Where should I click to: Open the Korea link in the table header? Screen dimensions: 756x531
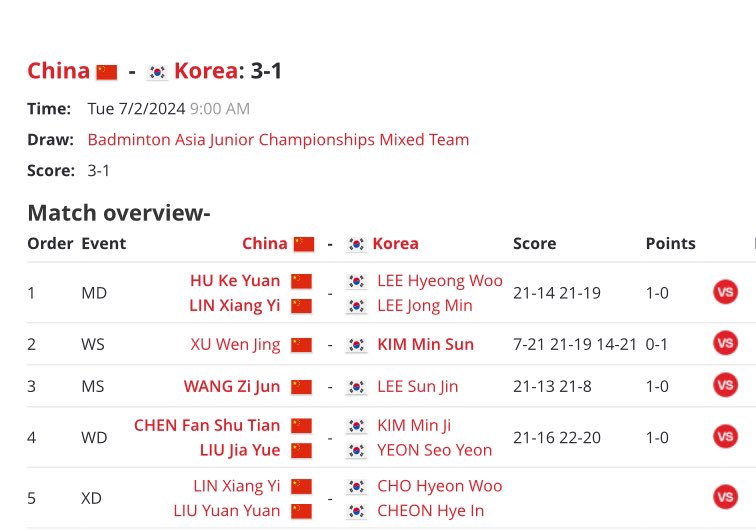(x=395, y=243)
